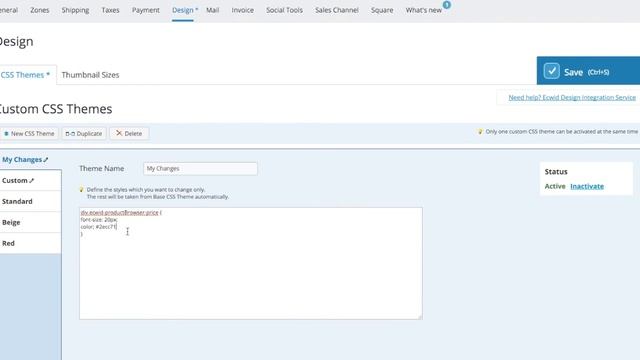Click inside the CSS code text area
640x360 pixels.
pyautogui.click(x=251, y=263)
